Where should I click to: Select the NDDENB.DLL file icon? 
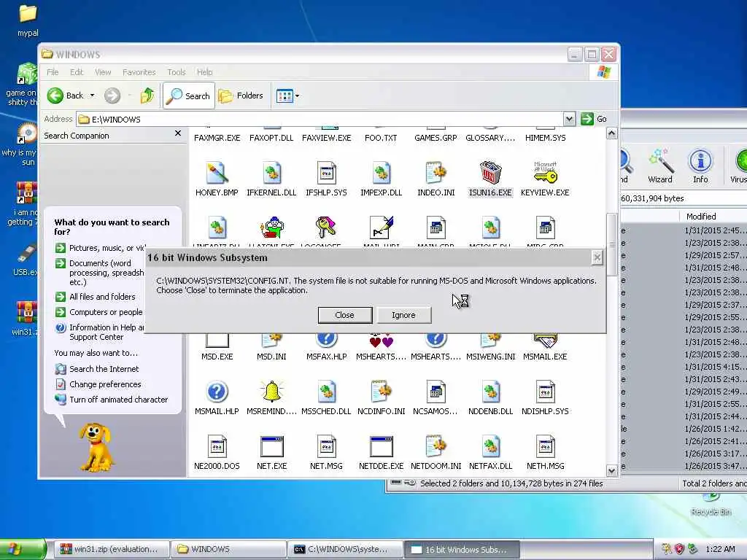click(x=490, y=392)
